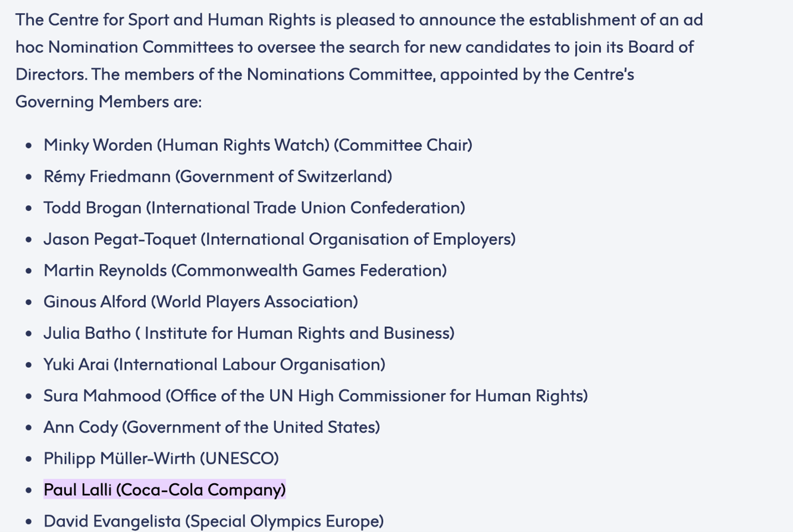
Task: Click the highlighted Paul Lalli (Coca-Cola Company) entry
Action: 165,490
